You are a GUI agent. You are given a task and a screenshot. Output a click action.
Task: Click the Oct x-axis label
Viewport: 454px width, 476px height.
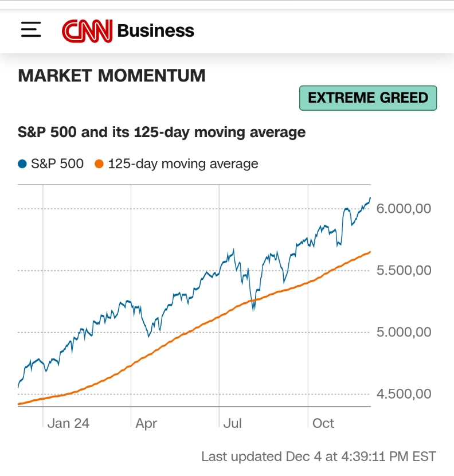point(323,423)
